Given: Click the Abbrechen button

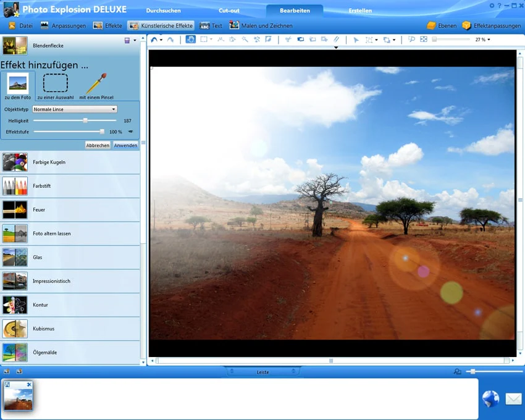Looking at the screenshot, I should 98,145.
